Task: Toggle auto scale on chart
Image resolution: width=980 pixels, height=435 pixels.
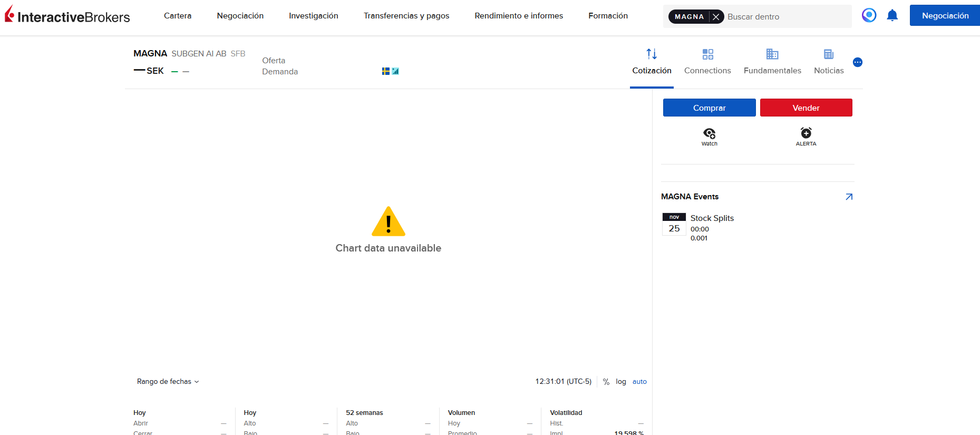Action: (x=639, y=382)
